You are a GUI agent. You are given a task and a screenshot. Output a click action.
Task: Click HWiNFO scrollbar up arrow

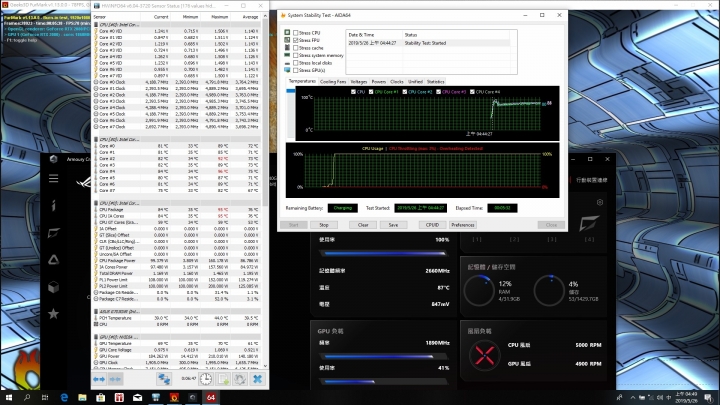265,16
